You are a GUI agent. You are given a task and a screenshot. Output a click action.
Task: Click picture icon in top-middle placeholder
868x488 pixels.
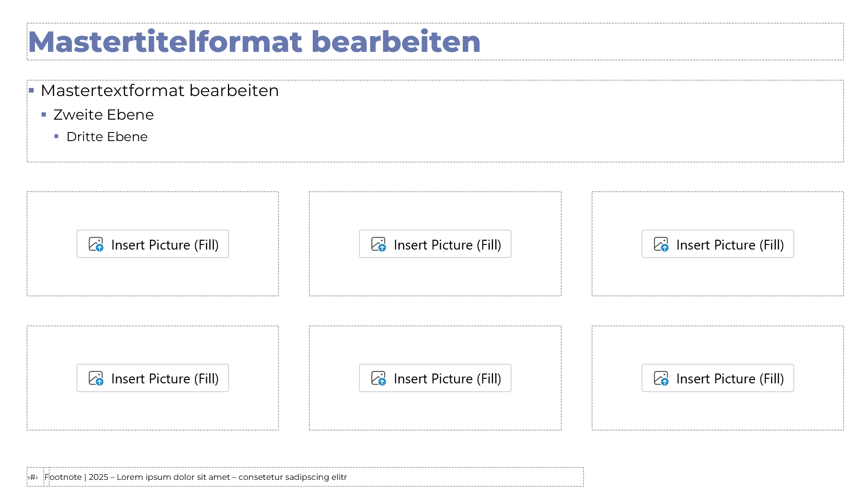coord(379,244)
